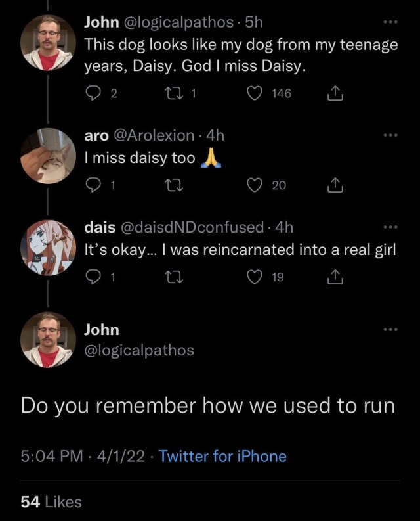This screenshot has width=420, height=521.
Task: Open more options on aro's tweet
Action: [x=390, y=135]
